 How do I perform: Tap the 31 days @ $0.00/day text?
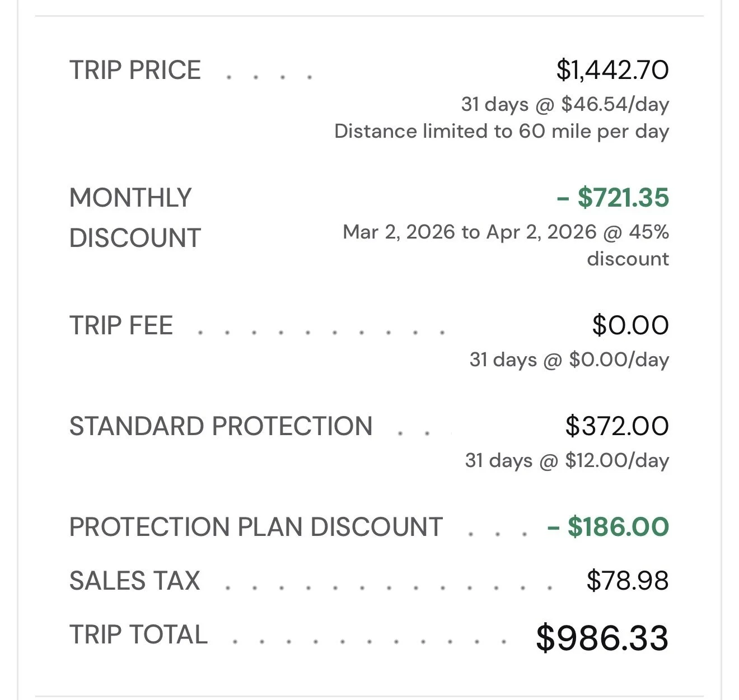click(x=569, y=360)
